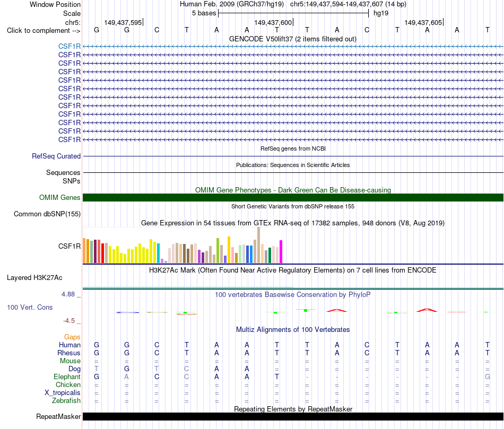Screen dimensions: 504x429
Task: Open 'Multiz Alignments of 100 Vertebrates' title
Action: tap(293, 330)
